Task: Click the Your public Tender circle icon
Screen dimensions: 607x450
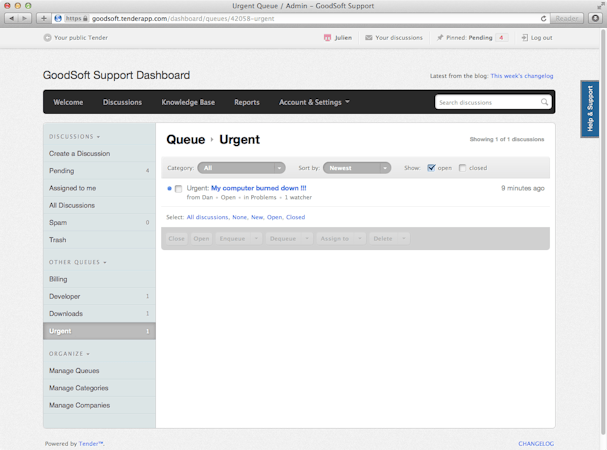Action: tap(47, 38)
